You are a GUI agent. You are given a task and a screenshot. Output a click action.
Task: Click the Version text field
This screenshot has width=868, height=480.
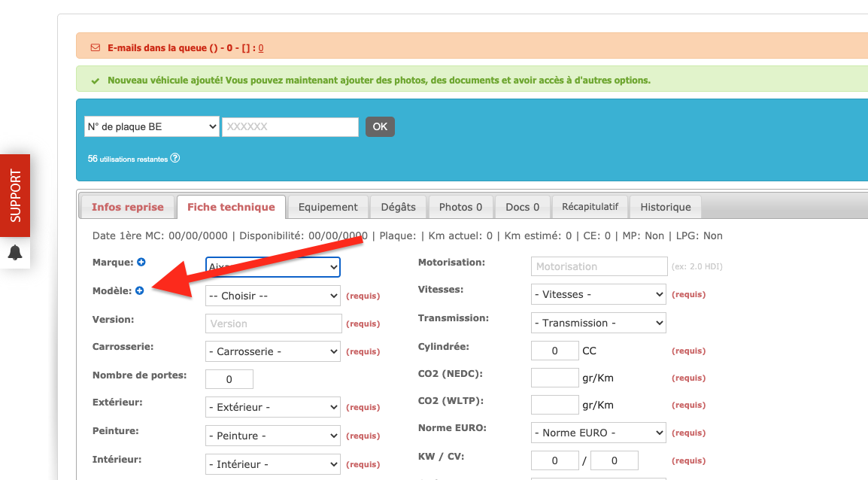pos(274,324)
